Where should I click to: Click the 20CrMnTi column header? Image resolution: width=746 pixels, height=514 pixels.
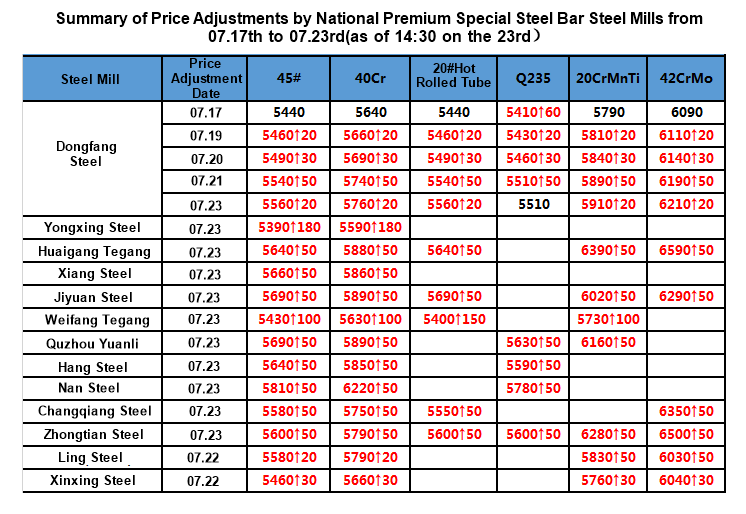608,80
